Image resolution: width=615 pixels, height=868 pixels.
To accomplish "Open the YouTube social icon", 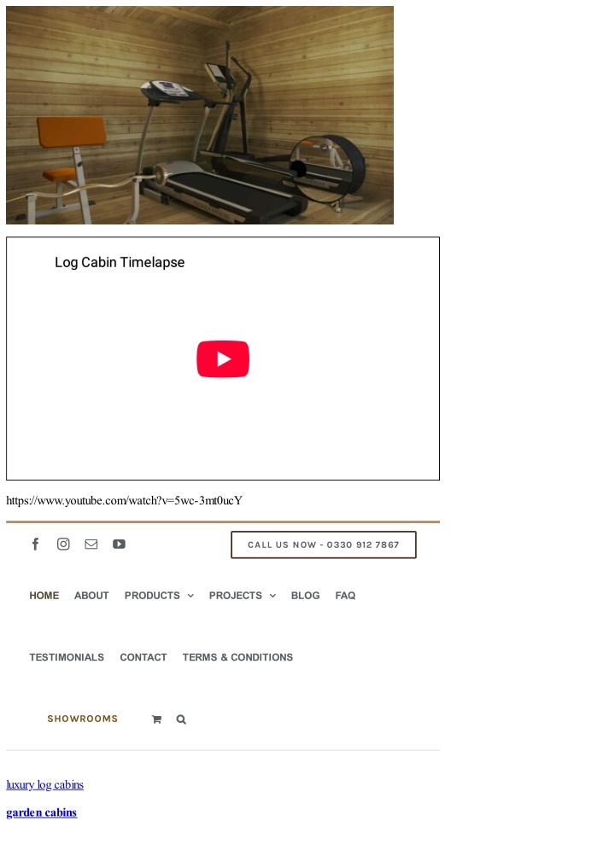I will tap(119, 545).
